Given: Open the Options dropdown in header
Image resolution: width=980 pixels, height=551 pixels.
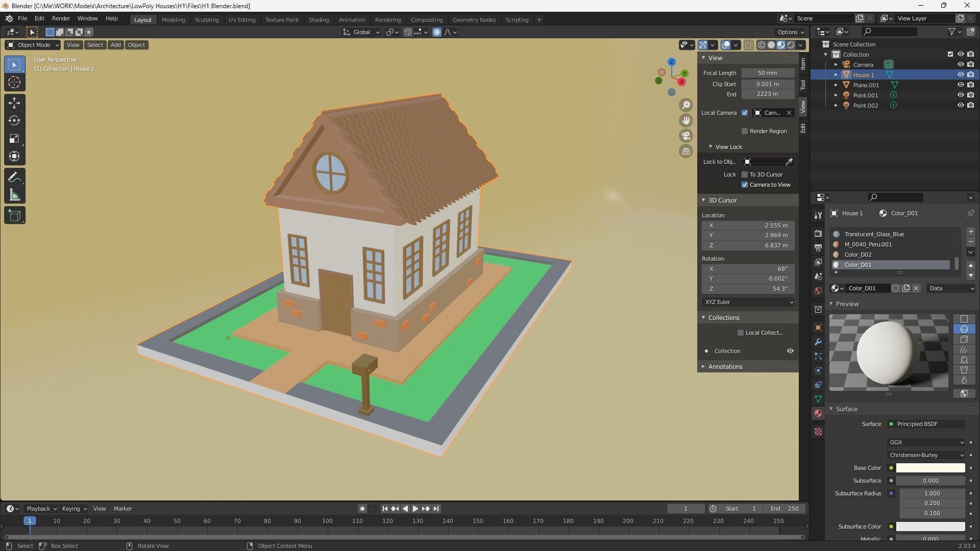Looking at the screenshot, I should point(791,32).
